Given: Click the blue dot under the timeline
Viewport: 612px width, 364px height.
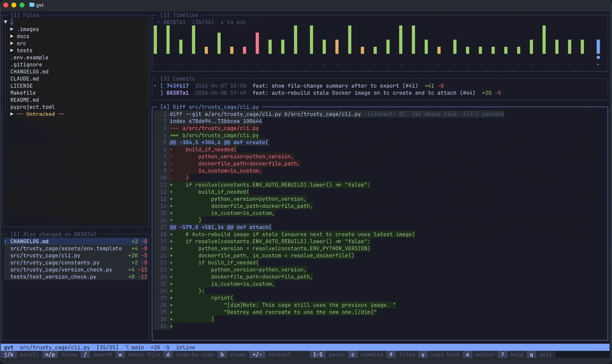Looking at the screenshot, I should (x=598, y=57).
